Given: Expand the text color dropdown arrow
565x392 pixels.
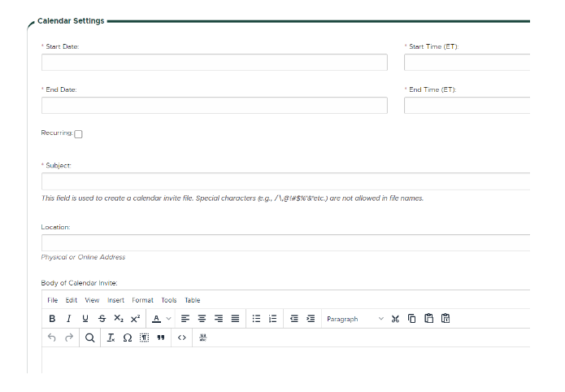Looking at the screenshot, I should tap(168, 319).
